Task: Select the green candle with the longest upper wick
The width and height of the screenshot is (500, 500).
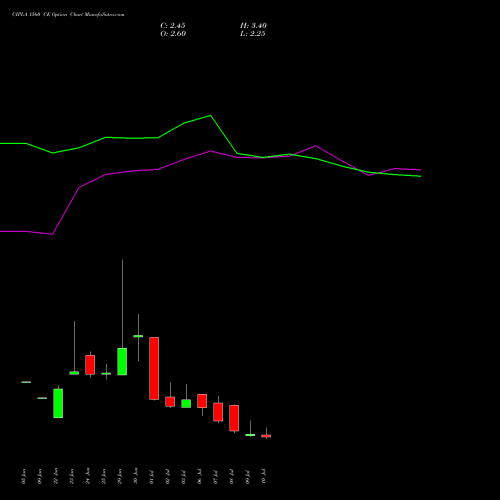Action: (122, 361)
